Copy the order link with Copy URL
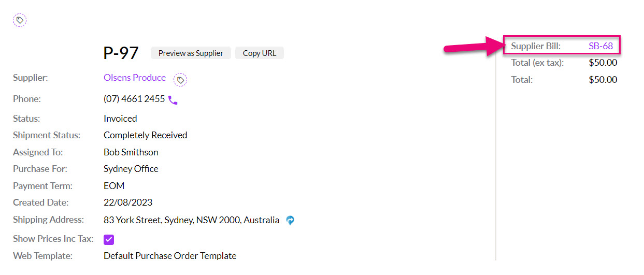 coord(260,53)
